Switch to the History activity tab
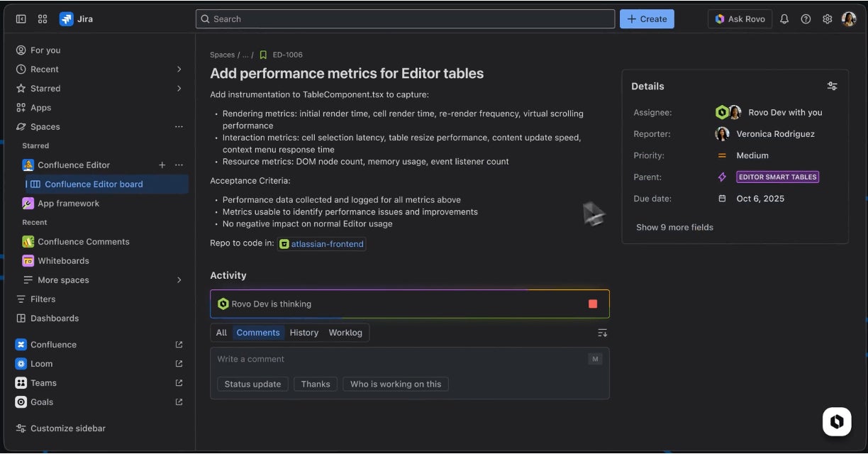868x454 pixels. 304,333
